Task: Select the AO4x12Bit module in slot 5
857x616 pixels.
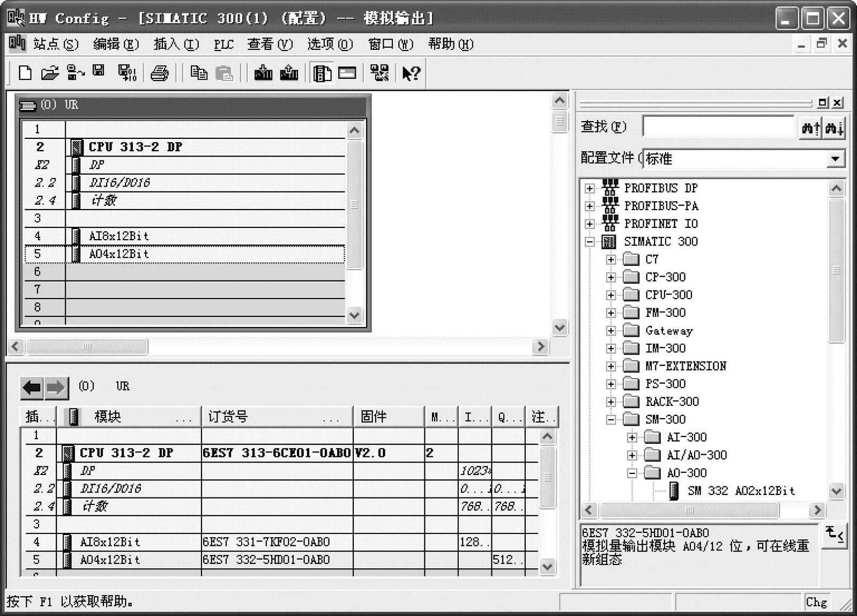Action: [184, 254]
